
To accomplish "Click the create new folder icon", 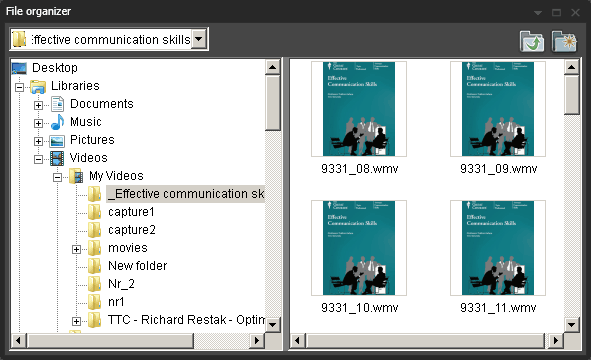I will pos(564,41).
